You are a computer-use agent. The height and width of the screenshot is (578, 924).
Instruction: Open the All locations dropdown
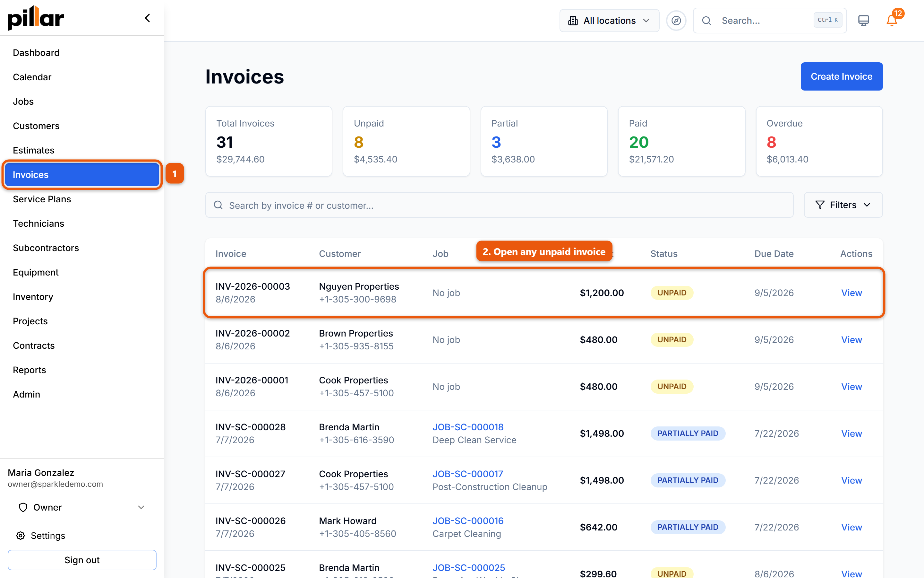[609, 21]
